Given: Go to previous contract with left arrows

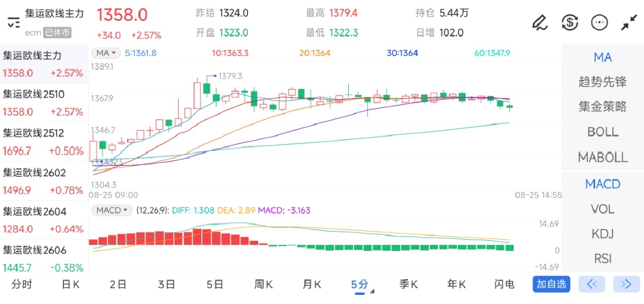Looking at the screenshot, I should click(x=592, y=284).
